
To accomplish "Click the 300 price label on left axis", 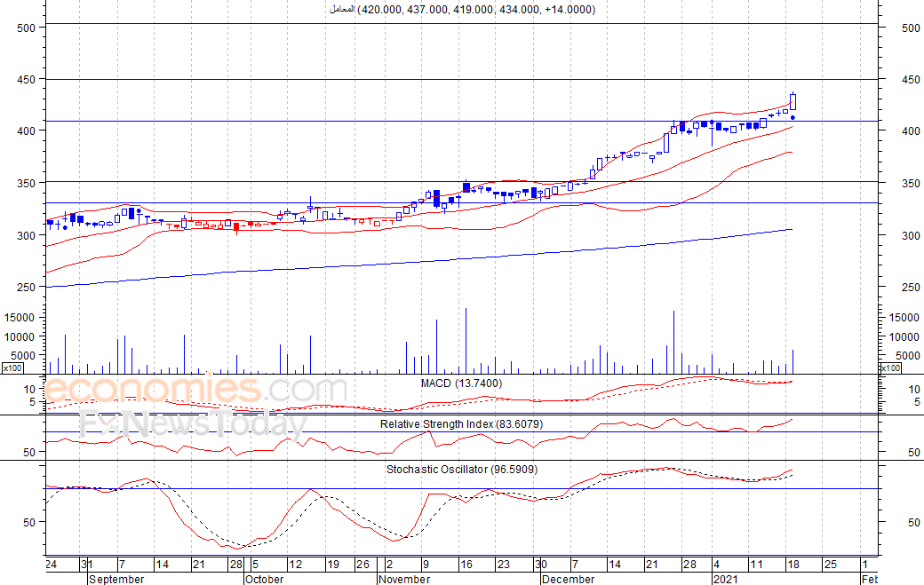I will pyautogui.click(x=27, y=235).
